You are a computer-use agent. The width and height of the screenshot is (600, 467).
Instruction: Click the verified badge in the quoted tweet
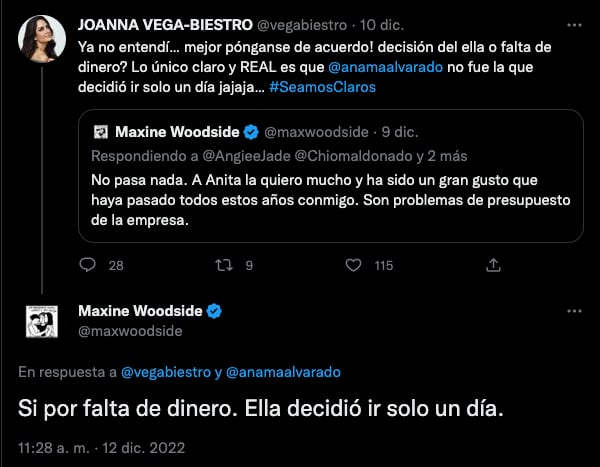pos(253,132)
